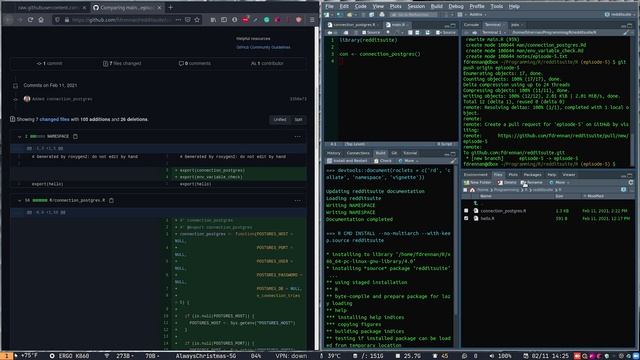Screen dimensions: 640x360
Task: Collapse the NAMESPACE file diff
Action: (19, 136)
